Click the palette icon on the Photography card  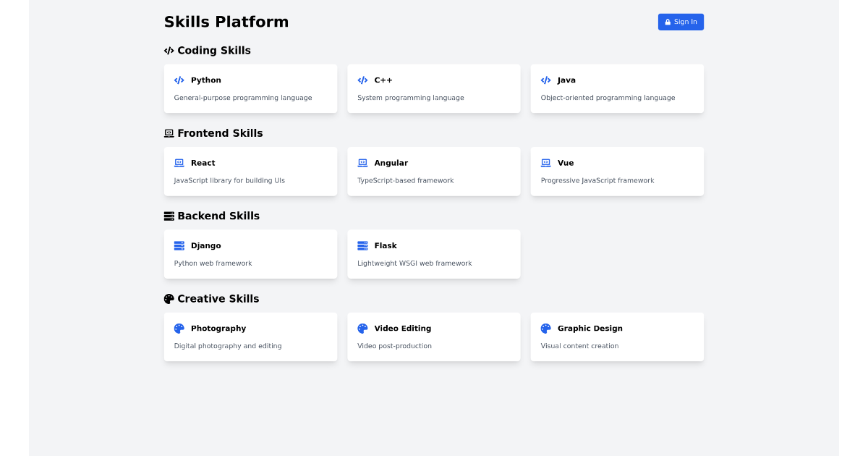pos(179,329)
